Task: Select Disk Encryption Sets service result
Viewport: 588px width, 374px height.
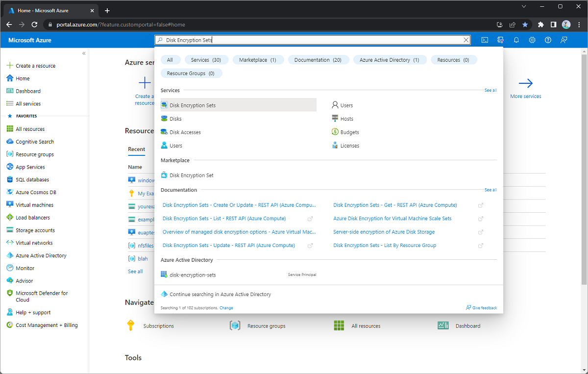Action: tap(192, 105)
